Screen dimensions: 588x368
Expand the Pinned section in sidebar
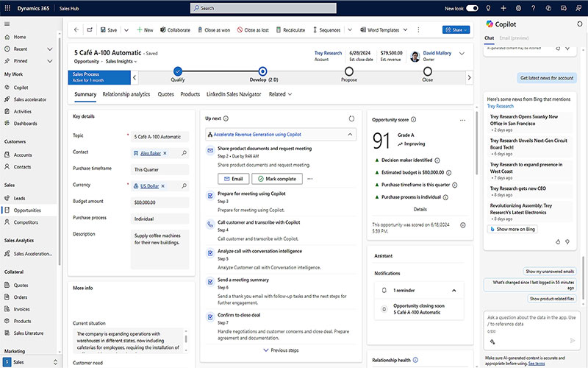pos(50,61)
